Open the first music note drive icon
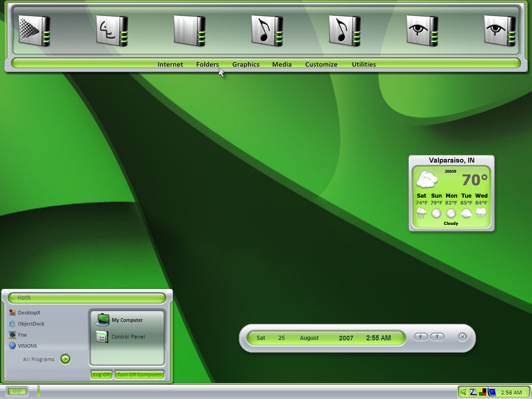This screenshot has width=532, height=399. (267, 30)
